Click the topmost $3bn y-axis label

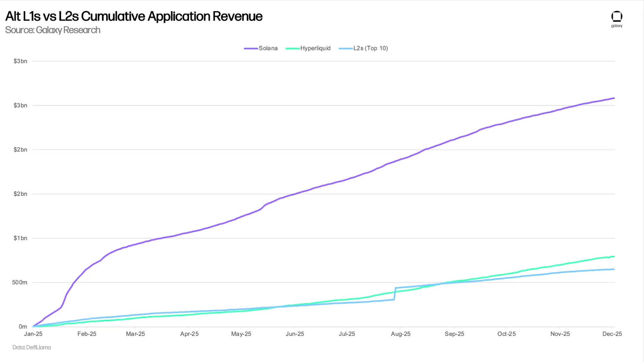(x=20, y=61)
